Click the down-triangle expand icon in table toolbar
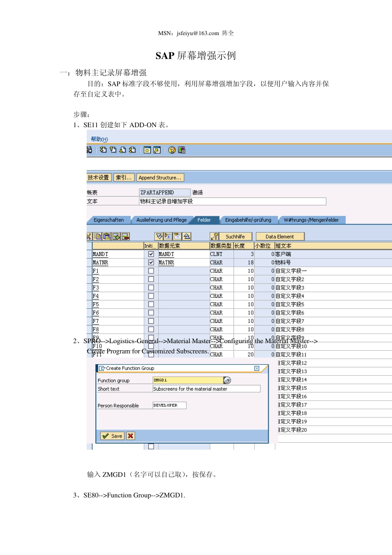The width and height of the screenshot is (392, 555). [x=159, y=236]
